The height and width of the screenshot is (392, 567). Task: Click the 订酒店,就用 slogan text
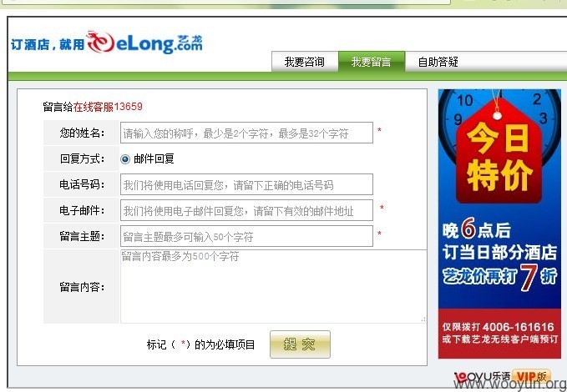(48, 45)
